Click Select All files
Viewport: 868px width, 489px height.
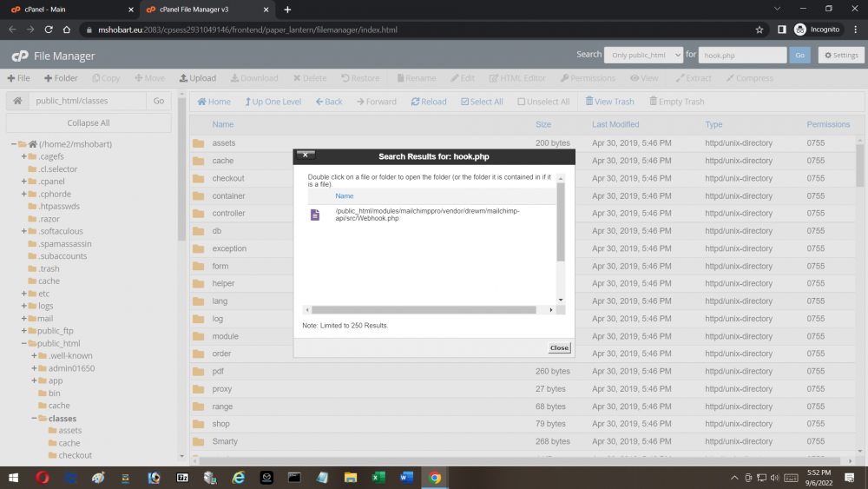482,102
